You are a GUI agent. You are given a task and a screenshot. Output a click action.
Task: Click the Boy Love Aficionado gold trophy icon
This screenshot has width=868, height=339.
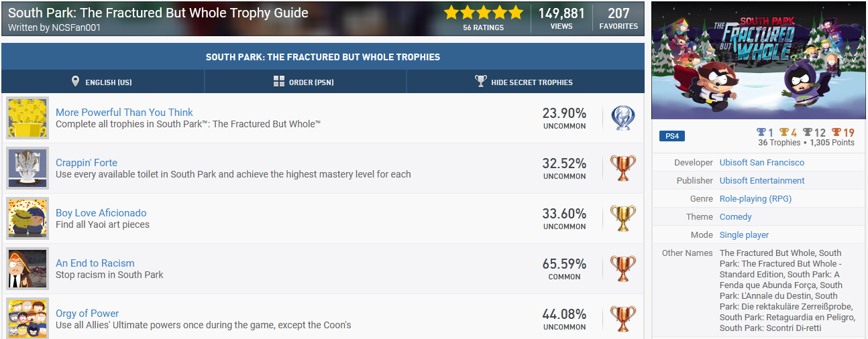click(622, 218)
